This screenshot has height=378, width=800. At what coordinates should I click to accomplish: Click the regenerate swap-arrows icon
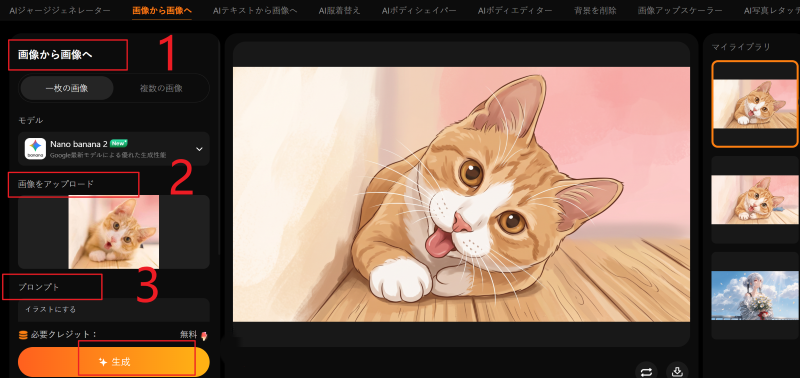[646, 372]
